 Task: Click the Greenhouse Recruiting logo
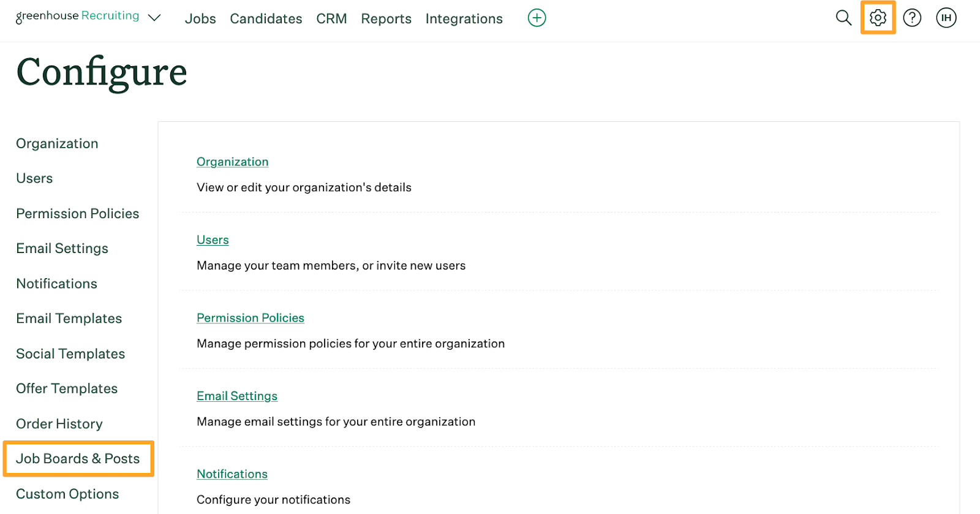(77, 17)
